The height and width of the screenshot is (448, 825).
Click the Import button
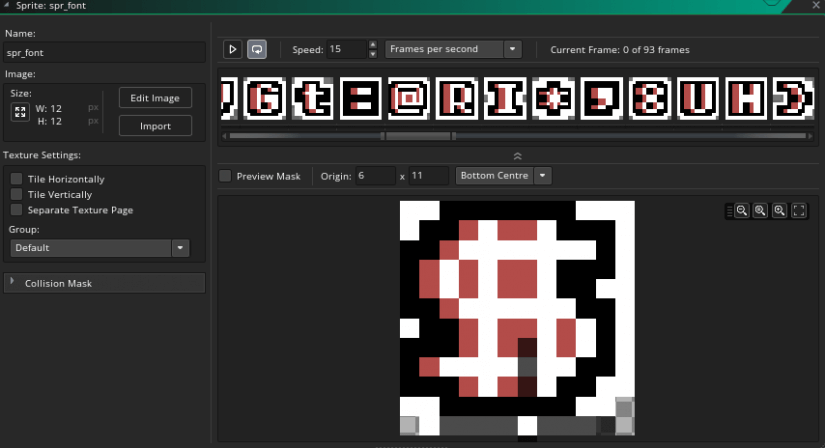[155, 126]
